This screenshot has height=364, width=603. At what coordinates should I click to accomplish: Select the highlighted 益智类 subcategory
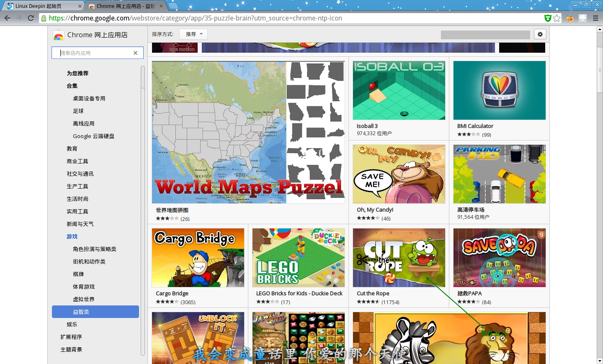coord(95,312)
